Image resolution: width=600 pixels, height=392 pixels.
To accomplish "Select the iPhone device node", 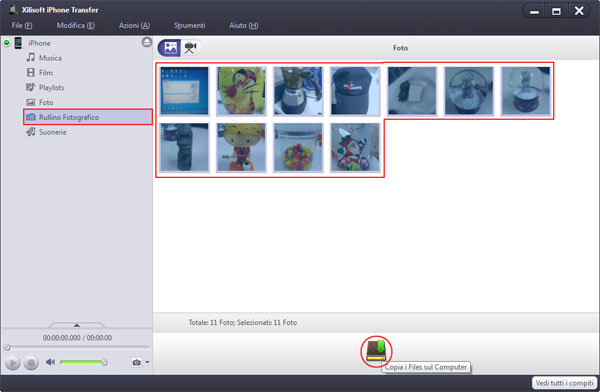I will tap(39, 43).
